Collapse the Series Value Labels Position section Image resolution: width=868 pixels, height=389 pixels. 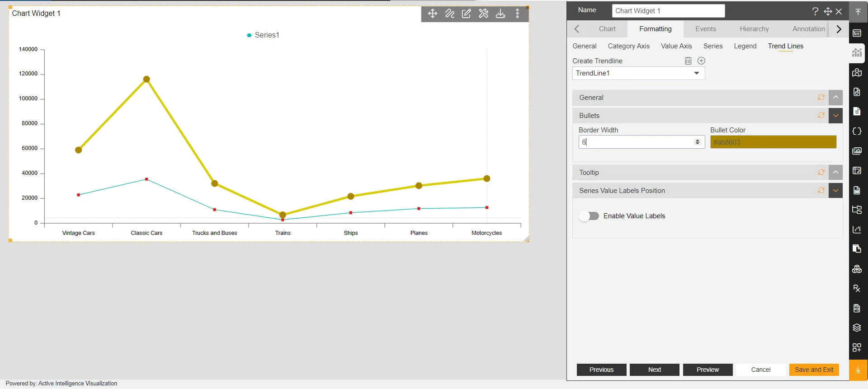coord(835,191)
